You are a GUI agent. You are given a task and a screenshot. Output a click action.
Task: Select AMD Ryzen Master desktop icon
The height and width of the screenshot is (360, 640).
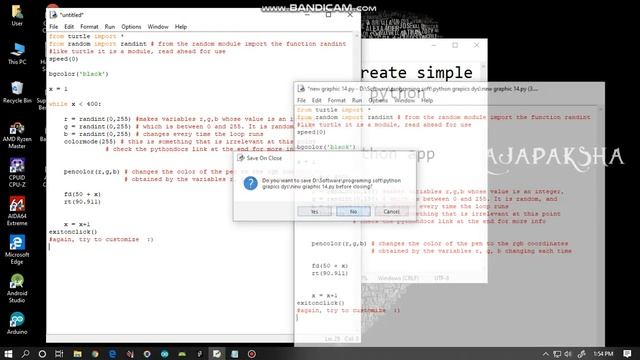pyautogui.click(x=17, y=135)
